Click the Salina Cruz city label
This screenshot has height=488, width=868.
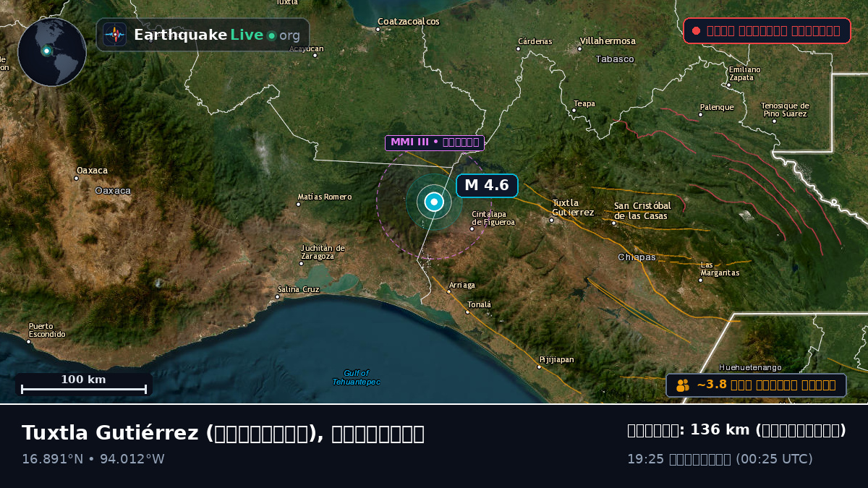298,289
